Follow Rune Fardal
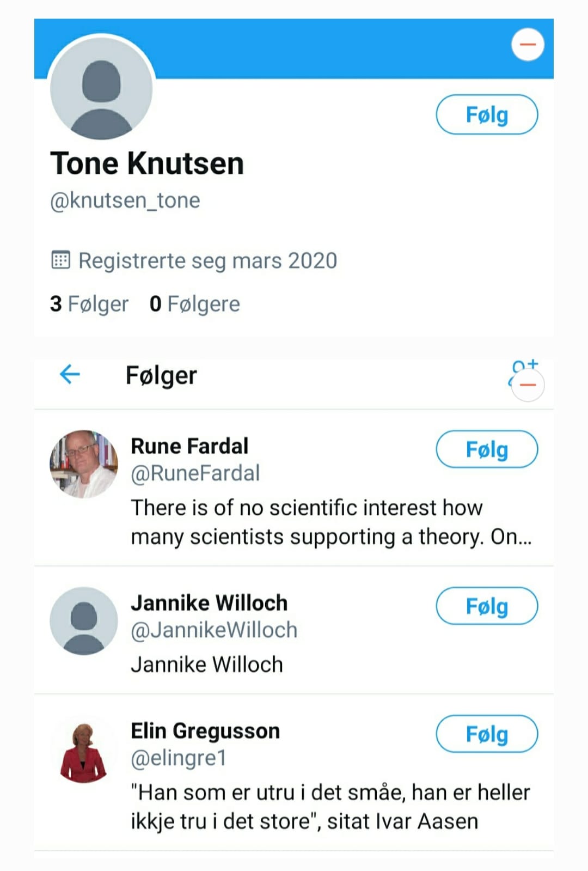This screenshot has height=871, width=588. click(x=487, y=449)
